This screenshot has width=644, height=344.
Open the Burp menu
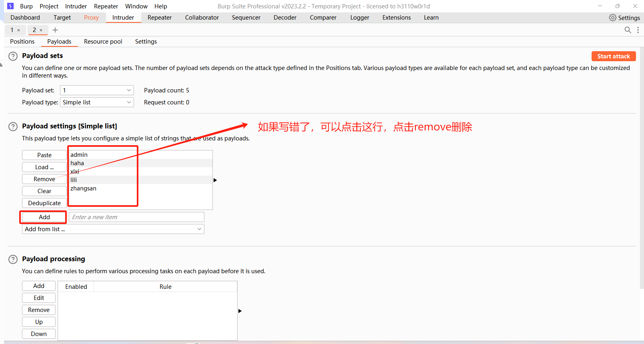(26, 6)
